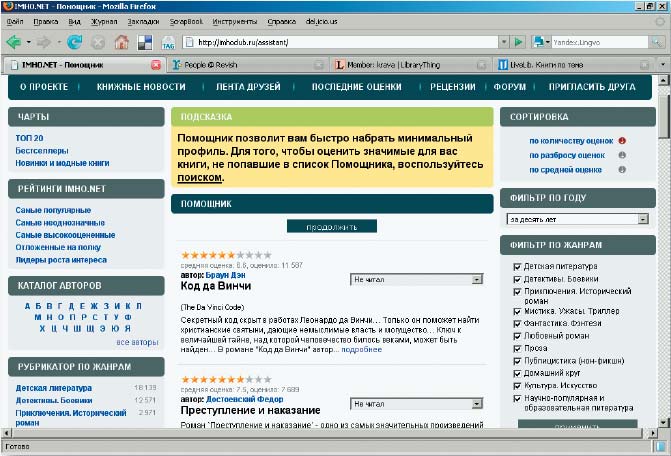
Task: Reload the page with the refresh icon
Action: [x=74, y=42]
